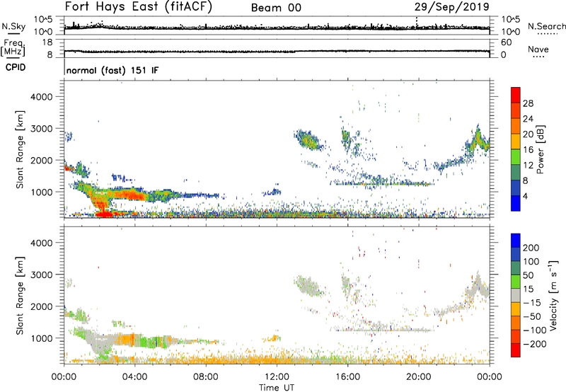The image size is (566, 392).
Task: Click the '08:00' time tick label
Action: click(206, 377)
